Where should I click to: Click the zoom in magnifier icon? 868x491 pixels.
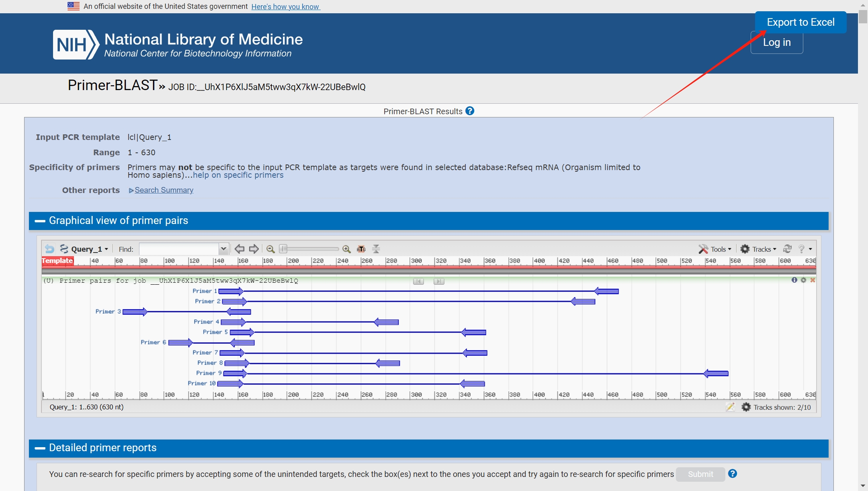tap(346, 249)
